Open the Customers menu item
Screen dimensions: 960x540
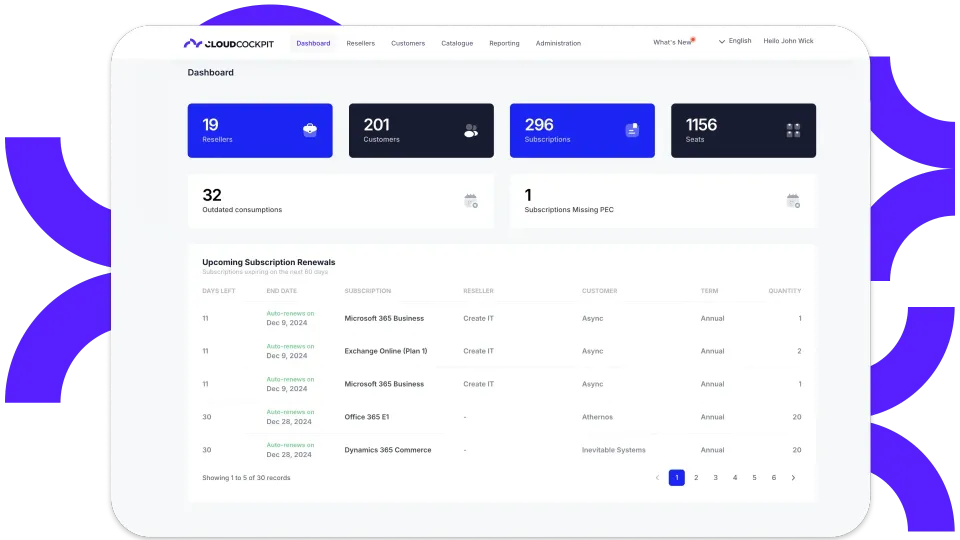pos(408,43)
